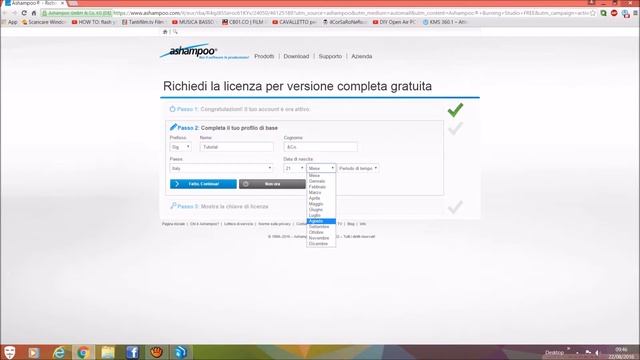Select Maggio in the month list
Image resolution: width=640 pixels, height=360 pixels.
(321, 204)
